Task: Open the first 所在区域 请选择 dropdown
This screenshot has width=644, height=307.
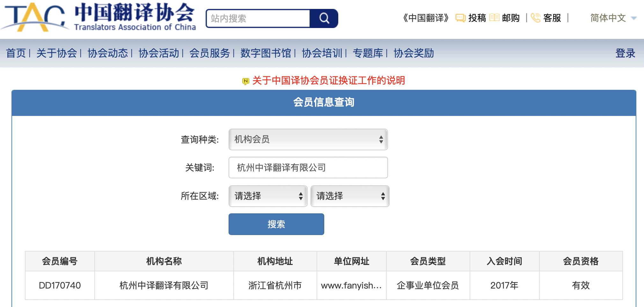Action: 268,196
